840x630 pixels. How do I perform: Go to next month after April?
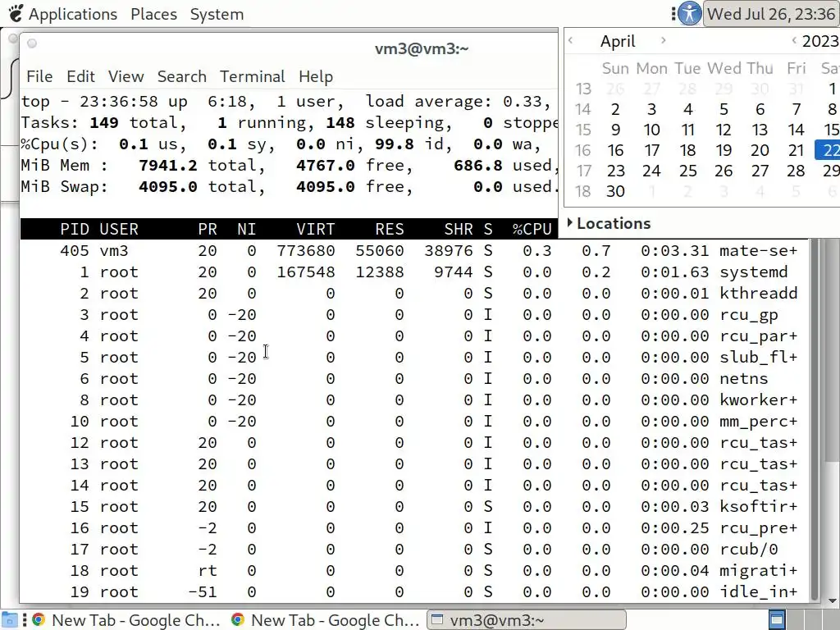coord(663,40)
